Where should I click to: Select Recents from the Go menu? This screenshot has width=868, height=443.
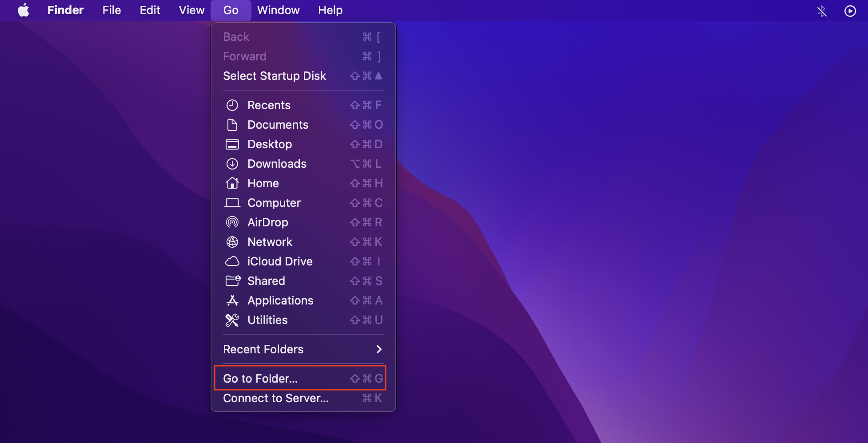click(x=303, y=105)
